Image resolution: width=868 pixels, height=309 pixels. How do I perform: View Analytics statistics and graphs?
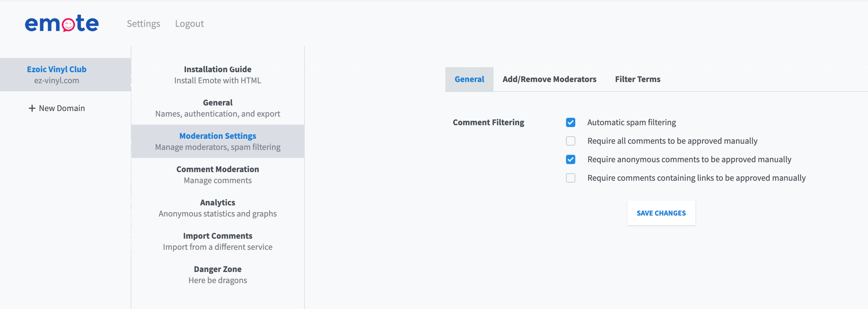pos(217,208)
